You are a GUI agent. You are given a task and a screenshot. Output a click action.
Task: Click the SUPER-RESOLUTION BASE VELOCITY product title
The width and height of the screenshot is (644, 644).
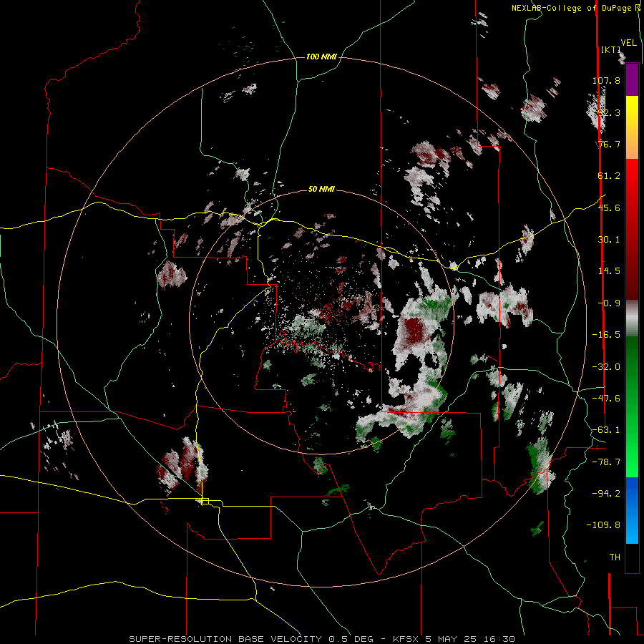pyautogui.click(x=225, y=639)
